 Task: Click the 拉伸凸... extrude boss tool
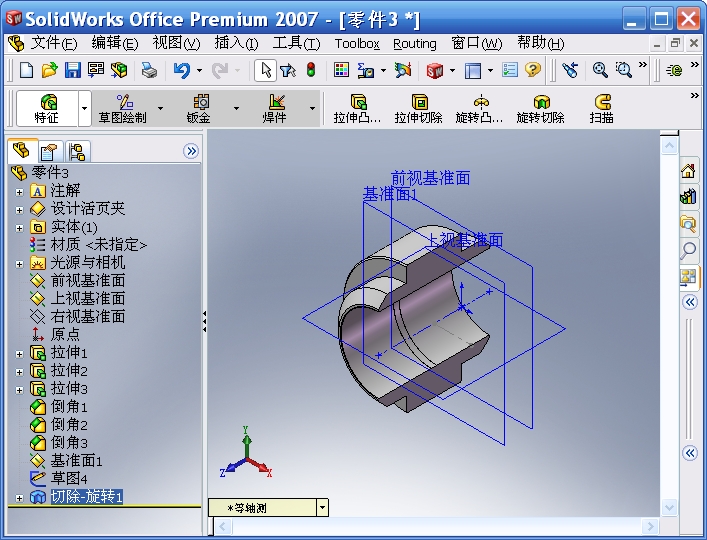coord(358,109)
